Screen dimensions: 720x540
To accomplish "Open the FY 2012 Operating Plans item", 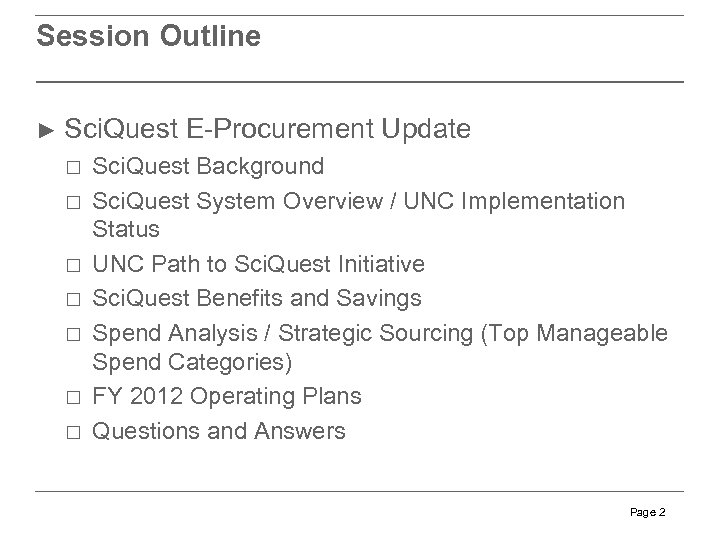I will pos(227,396).
